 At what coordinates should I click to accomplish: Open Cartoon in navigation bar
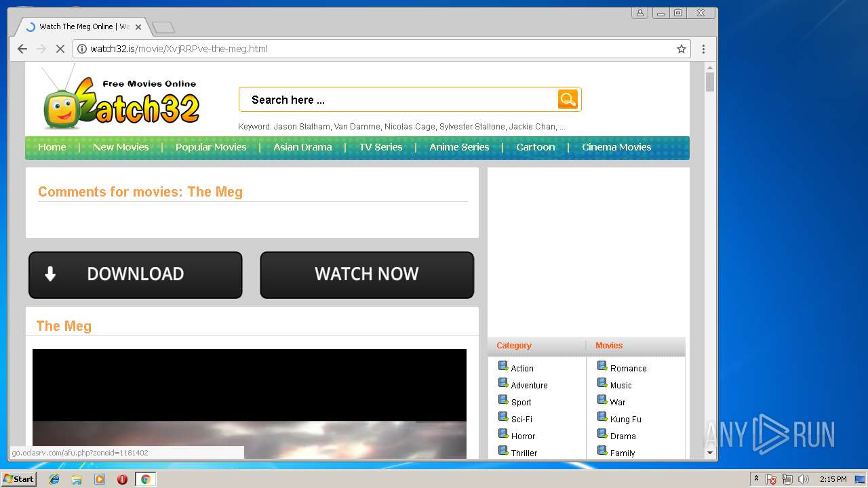click(x=536, y=147)
